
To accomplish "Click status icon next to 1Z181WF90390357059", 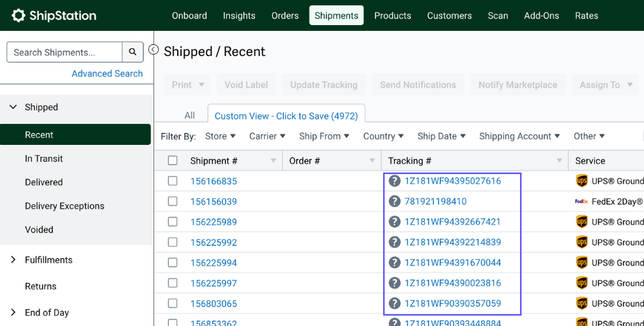I will (x=394, y=304).
